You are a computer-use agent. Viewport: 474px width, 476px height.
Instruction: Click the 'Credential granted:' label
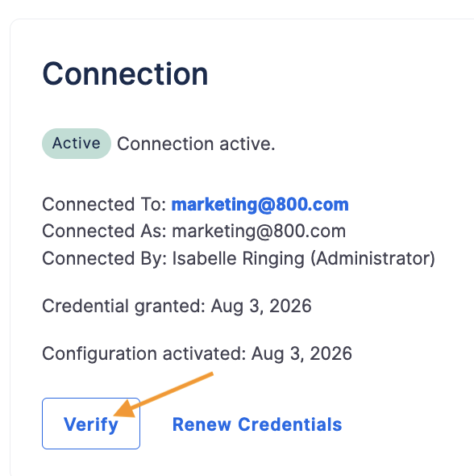(123, 306)
